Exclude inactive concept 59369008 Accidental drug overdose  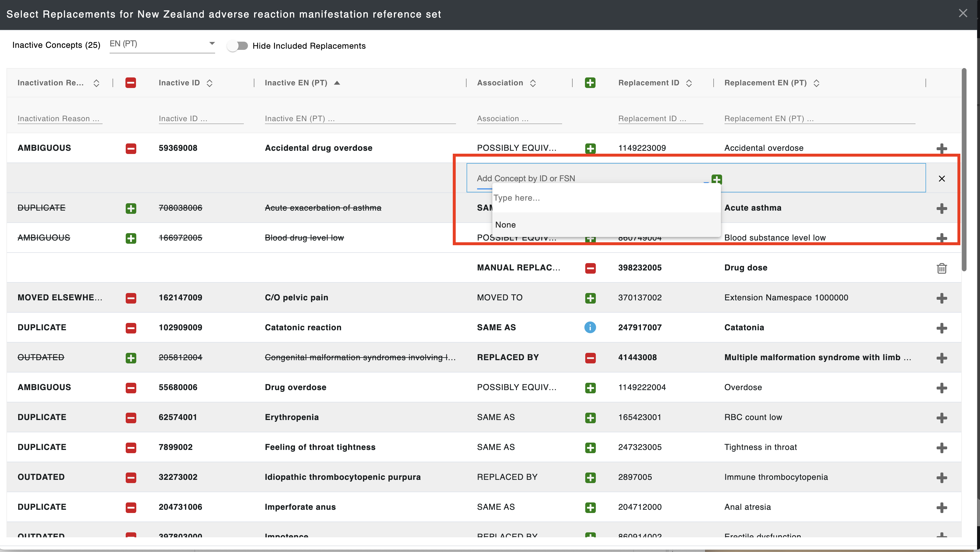131,148
